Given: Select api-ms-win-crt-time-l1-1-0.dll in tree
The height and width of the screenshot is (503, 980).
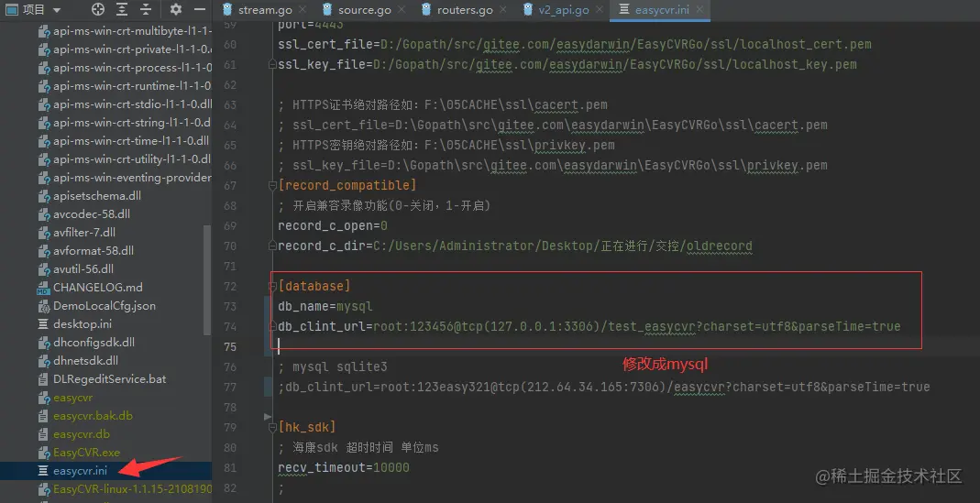Looking at the screenshot, I should tap(131, 140).
